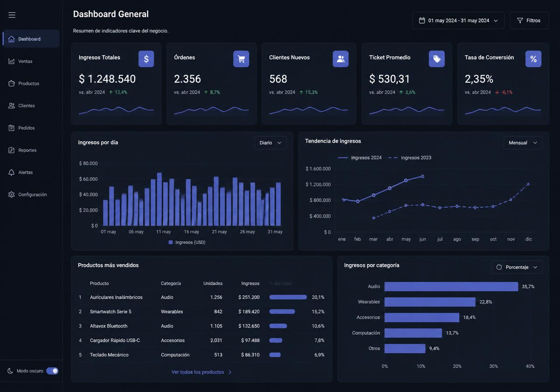Click the Auriculares Inalámbricos product row
Viewport: 560px width, 392px height.
(202, 297)
